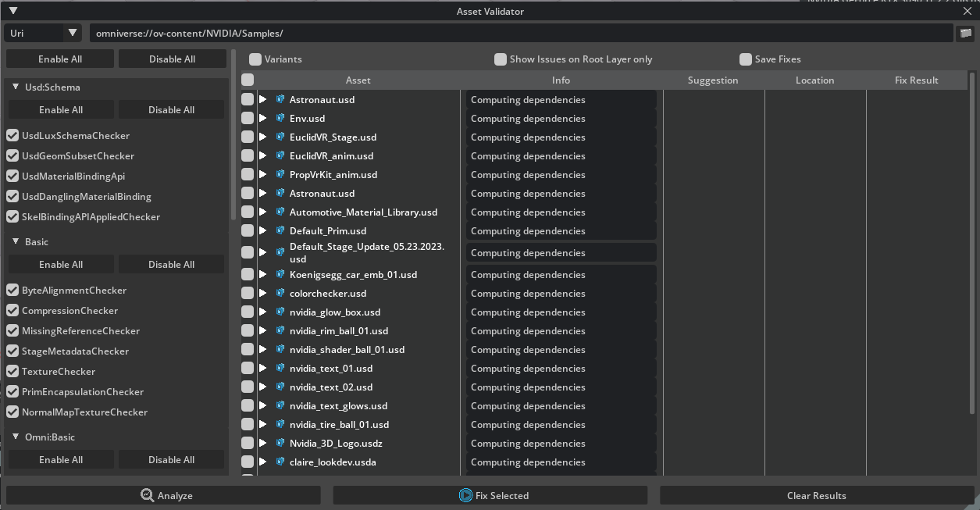Click the Asset column header

358,80
